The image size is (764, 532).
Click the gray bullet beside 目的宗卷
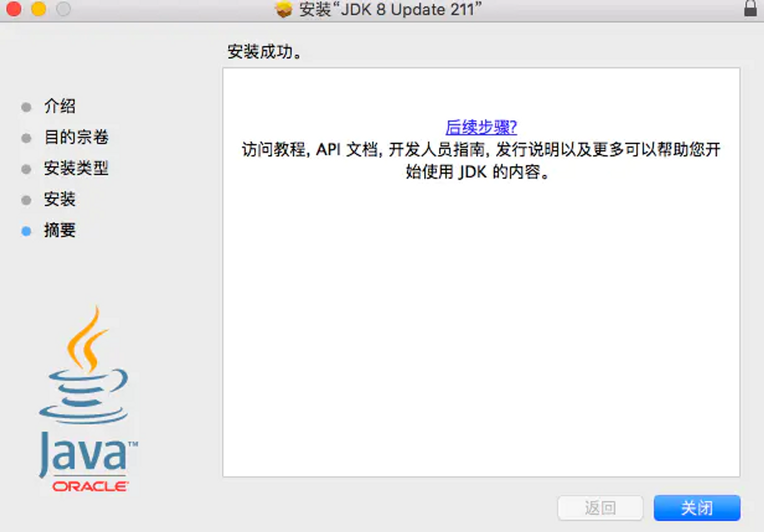pos(26,138)
